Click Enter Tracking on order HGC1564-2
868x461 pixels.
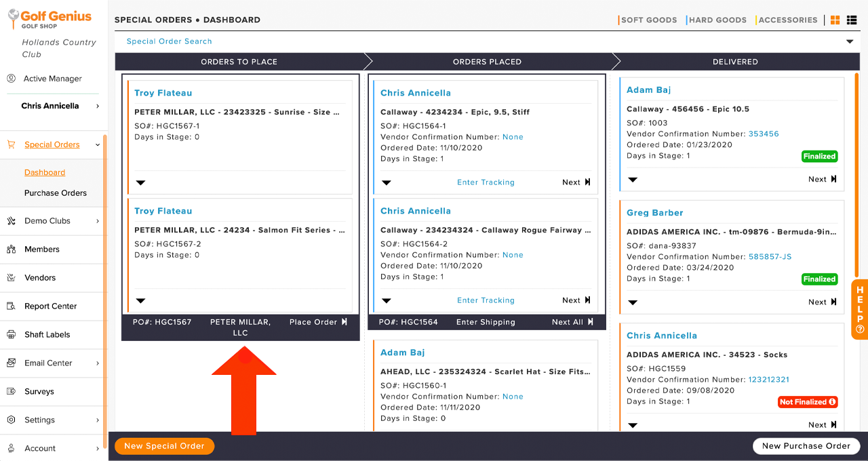click(x=486, y=300)
